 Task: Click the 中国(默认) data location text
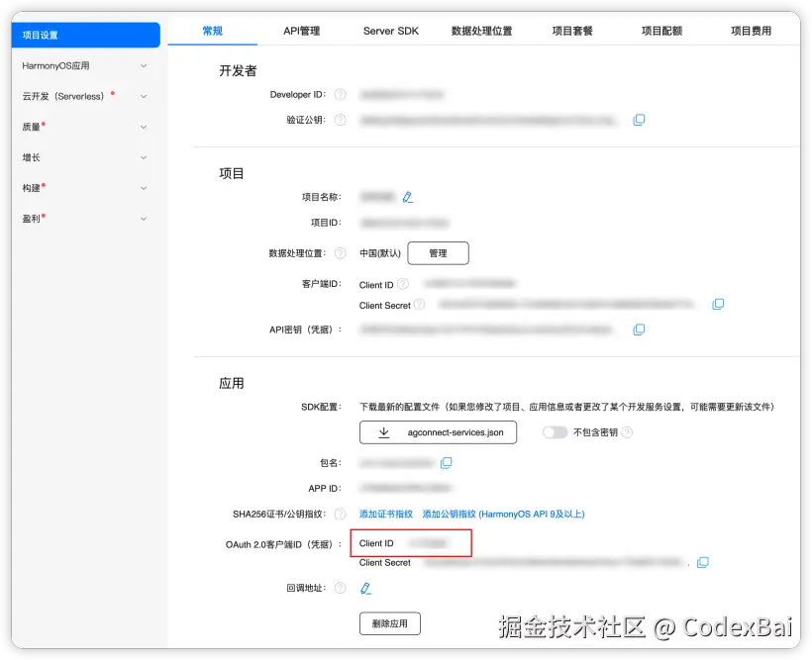click(x=380, y=253)
